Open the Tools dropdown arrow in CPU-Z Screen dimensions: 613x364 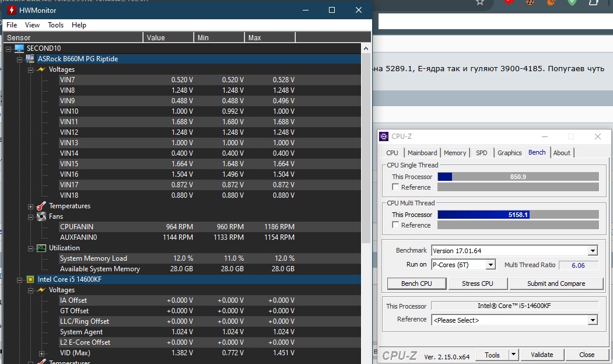(x=513, y=355)
